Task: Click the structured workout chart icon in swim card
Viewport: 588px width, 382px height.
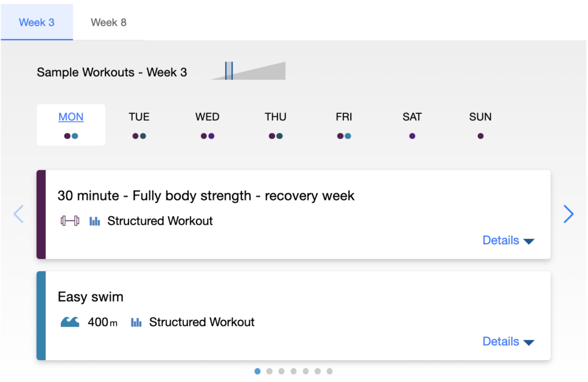Action: click(x=136, y=322)
